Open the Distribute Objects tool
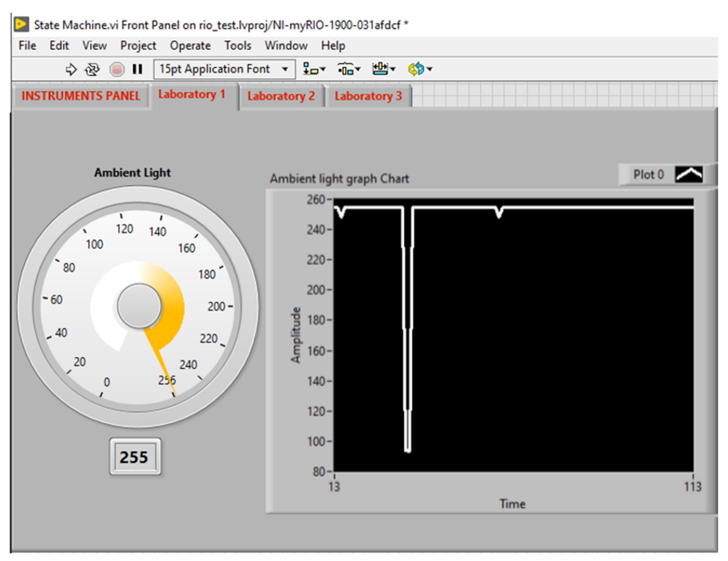728x561 pixels. 345,69
